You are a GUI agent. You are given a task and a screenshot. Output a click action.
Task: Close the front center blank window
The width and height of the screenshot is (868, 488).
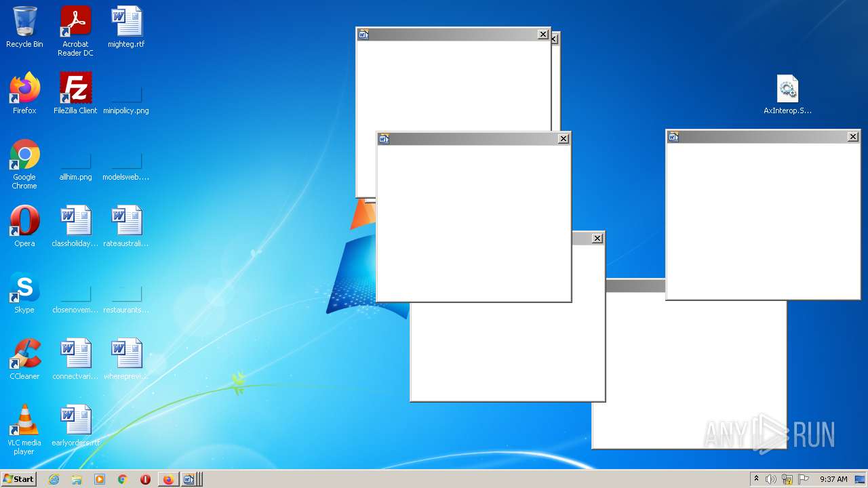564,139
